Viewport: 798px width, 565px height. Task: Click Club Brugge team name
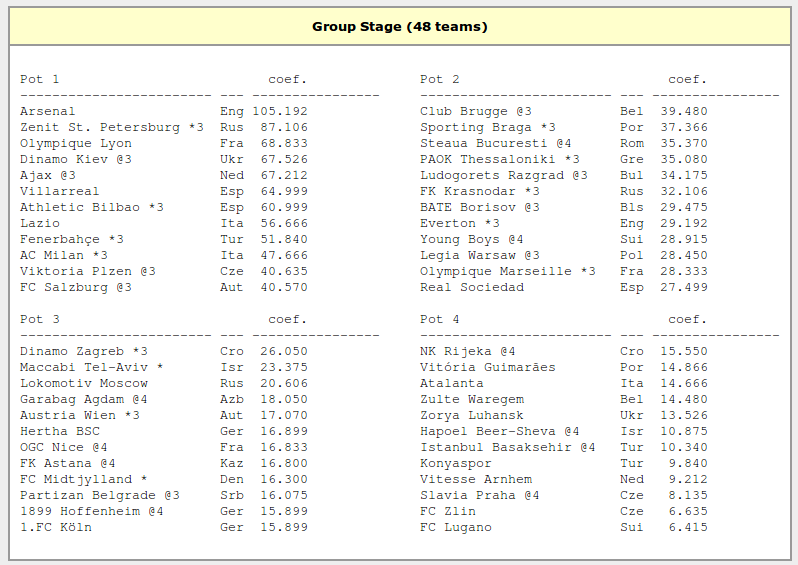pyautogui.click(x=464, y=111)
